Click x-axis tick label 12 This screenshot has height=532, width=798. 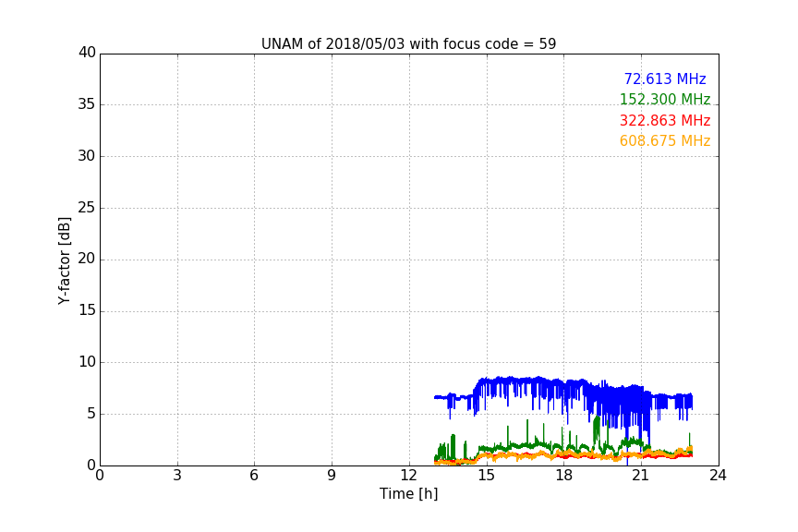point(409,476)
